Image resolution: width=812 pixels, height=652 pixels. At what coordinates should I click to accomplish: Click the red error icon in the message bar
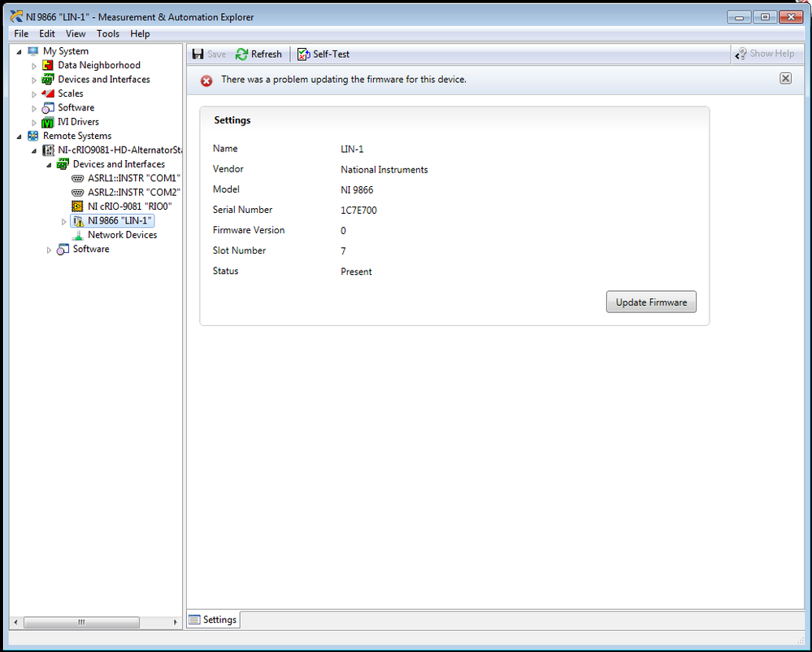206,80
